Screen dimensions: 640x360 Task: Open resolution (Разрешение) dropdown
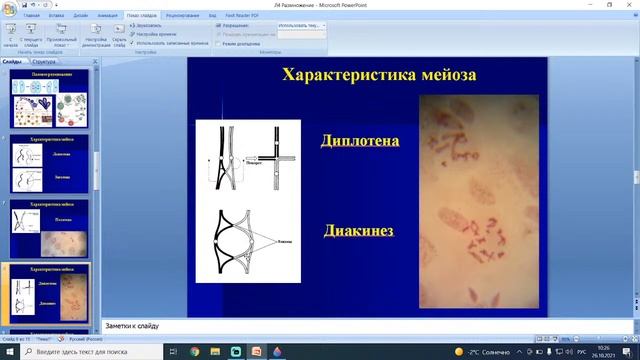(x=302, y=25)
